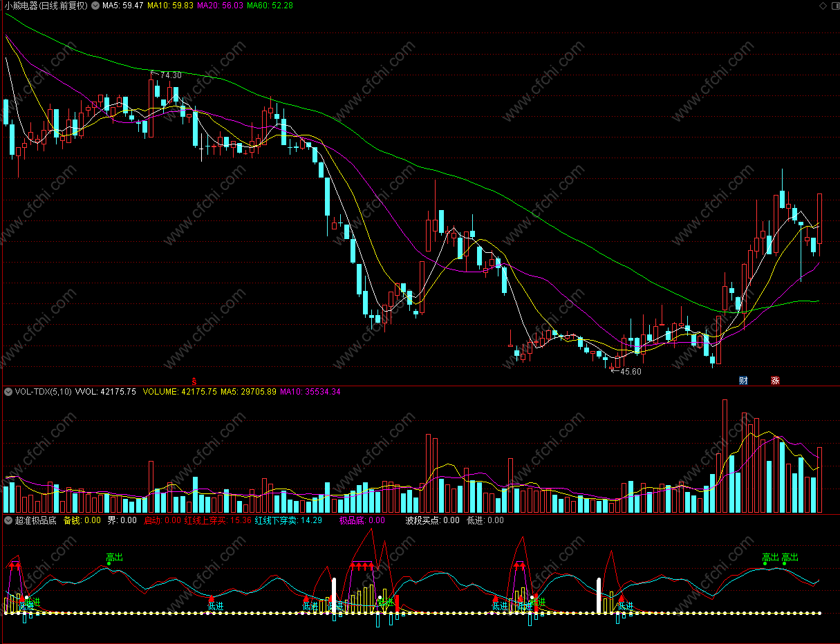Screen dimensions: 840x644
Task: Click the 红线下穿卖: 14.29 label
Action: point(288,520)
